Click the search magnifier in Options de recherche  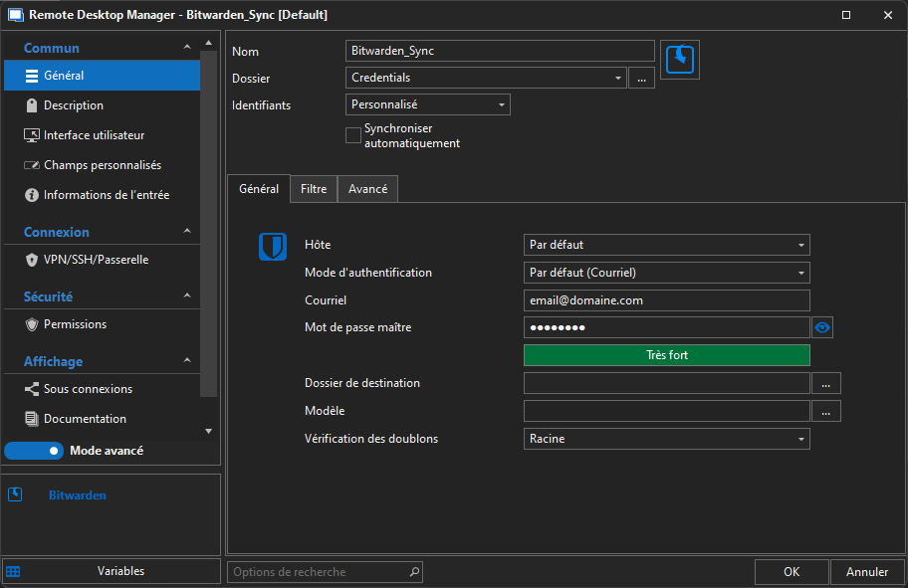(x=414, y=572)
